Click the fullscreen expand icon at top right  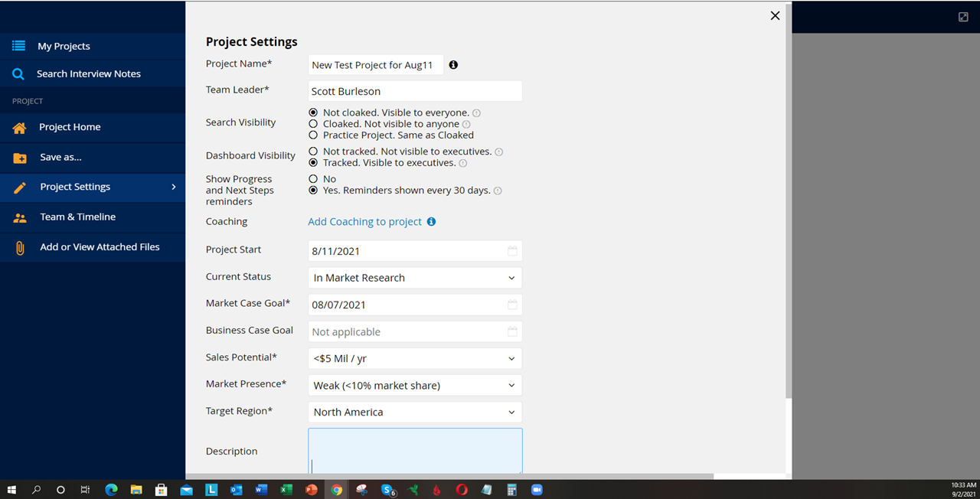[963, 17]
